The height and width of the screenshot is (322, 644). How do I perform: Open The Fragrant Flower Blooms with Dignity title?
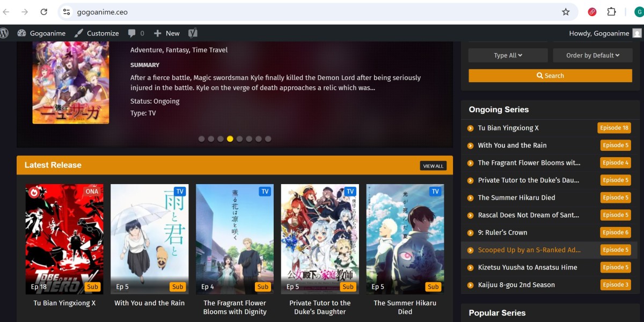coord(235,308)
